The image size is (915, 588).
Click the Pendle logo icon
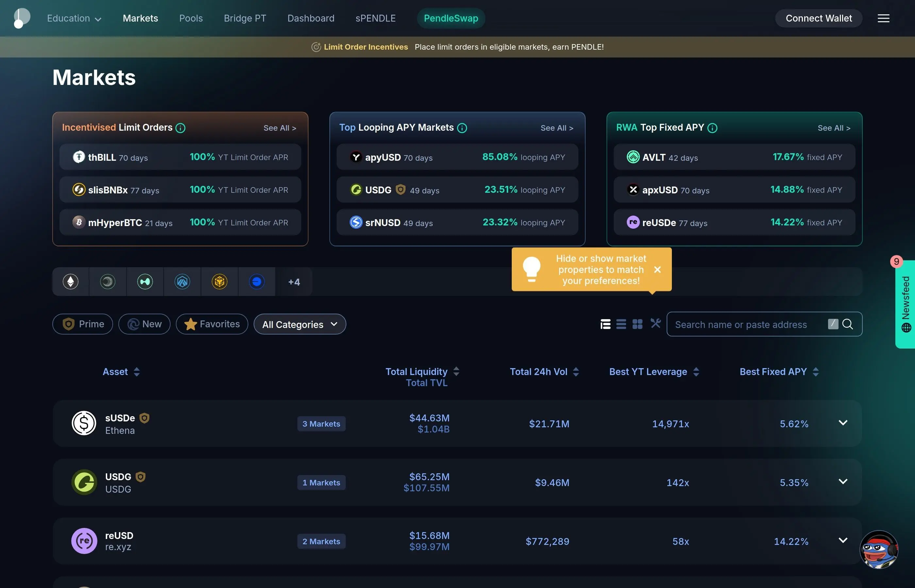[x=22, y=18]
